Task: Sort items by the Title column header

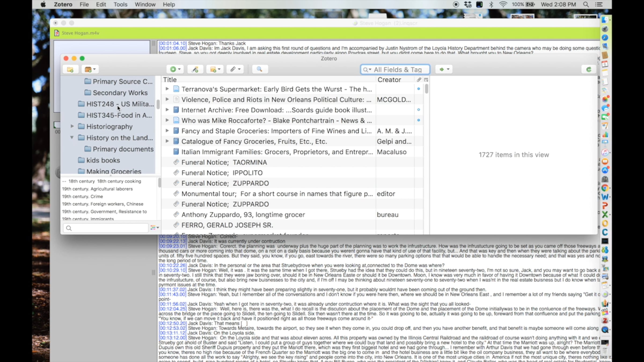Action: (x=269, y=80)
